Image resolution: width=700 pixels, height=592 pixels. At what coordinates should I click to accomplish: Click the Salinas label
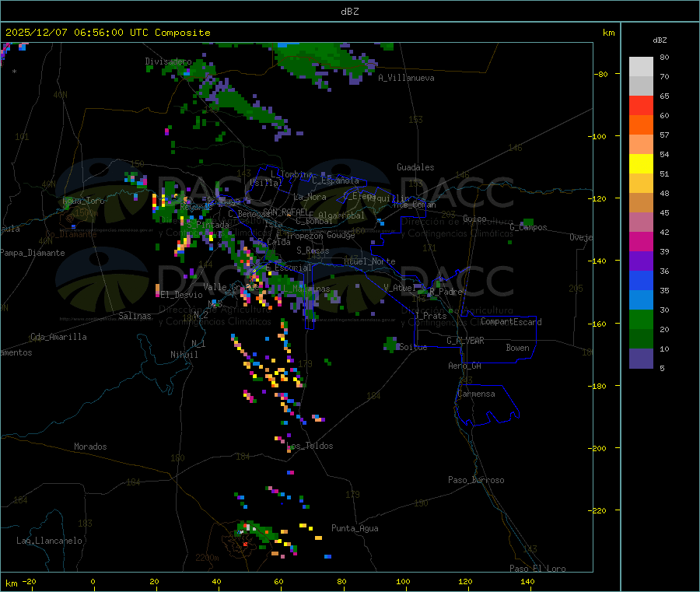click(x=135, y=316)
